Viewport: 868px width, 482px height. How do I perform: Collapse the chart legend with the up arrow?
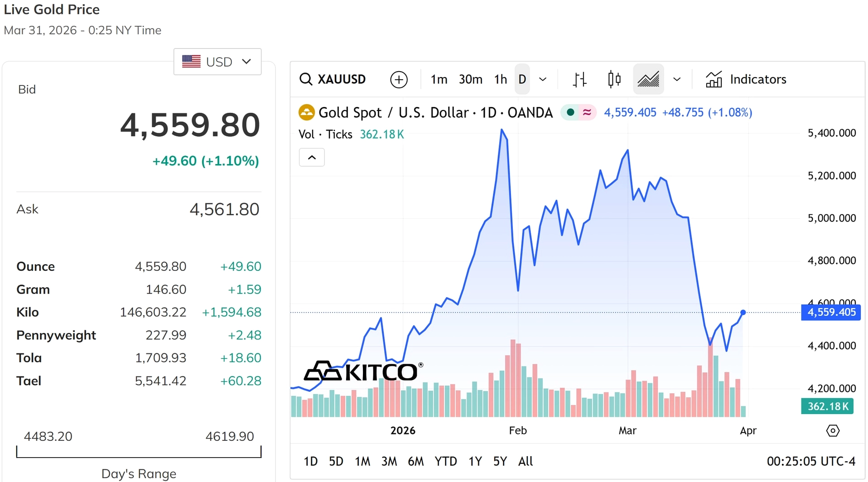(312, 157)
